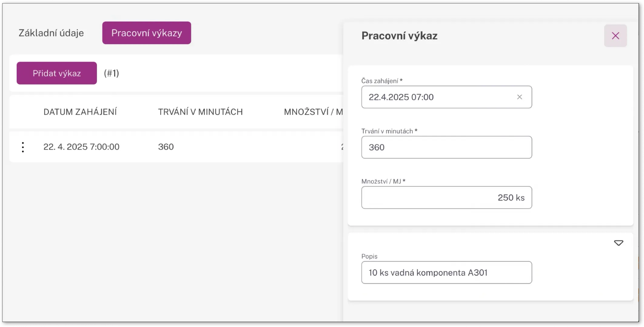Click the (#1) record count label
Screen dimensions: 644x327
(111, 73)
